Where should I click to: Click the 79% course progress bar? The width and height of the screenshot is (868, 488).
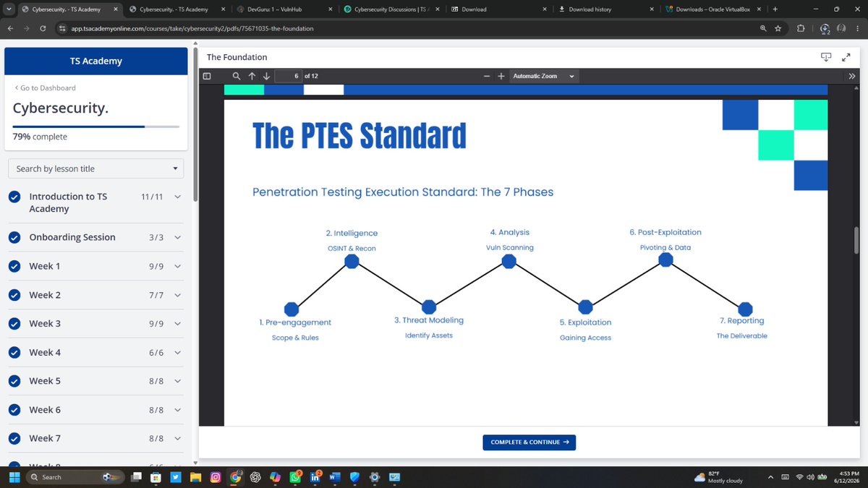(x=95, y=127)
